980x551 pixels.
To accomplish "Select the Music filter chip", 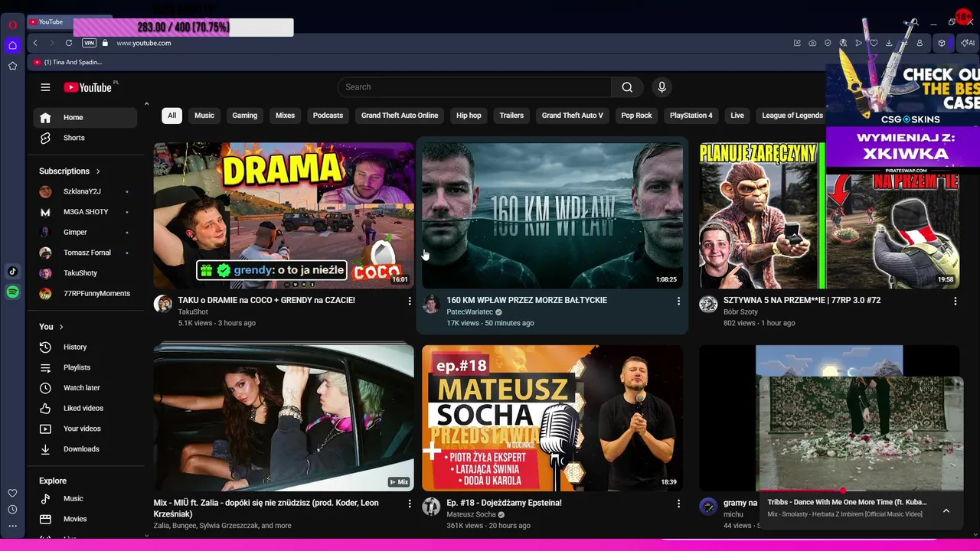I will (204, 116).
